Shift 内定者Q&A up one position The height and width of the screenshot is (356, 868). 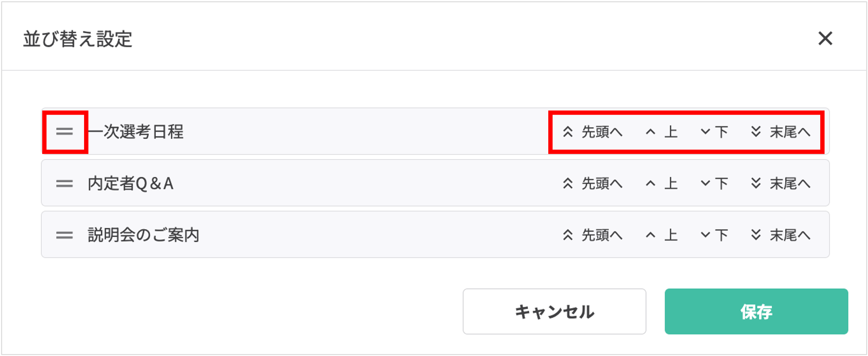point(661,183)
